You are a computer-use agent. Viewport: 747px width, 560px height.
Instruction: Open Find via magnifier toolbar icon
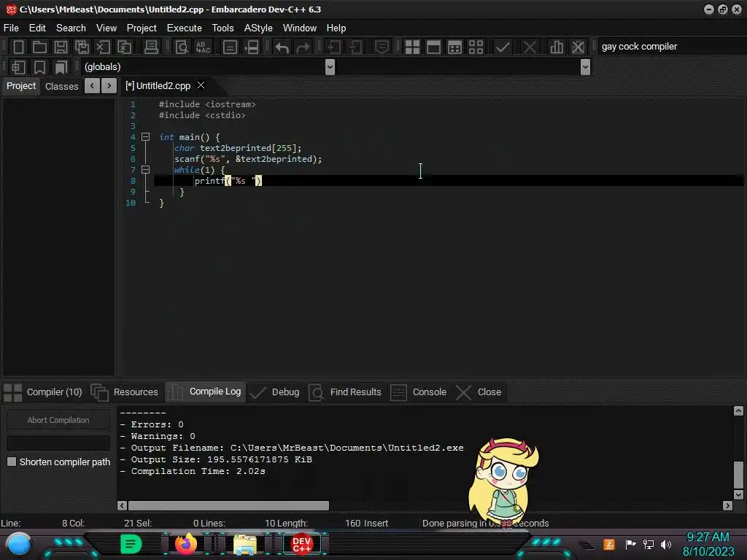coord(182,47)
